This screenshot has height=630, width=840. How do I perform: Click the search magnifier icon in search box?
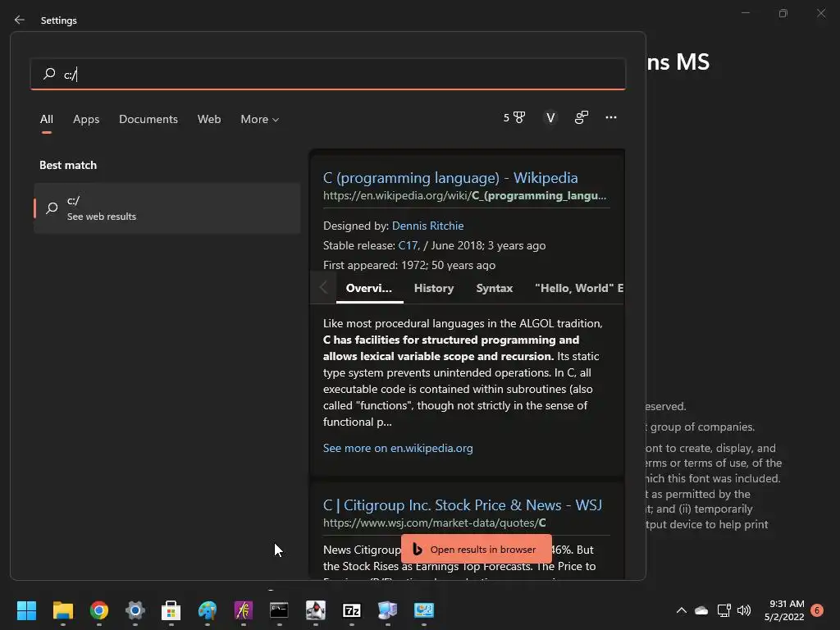click(x=49, y=74)
